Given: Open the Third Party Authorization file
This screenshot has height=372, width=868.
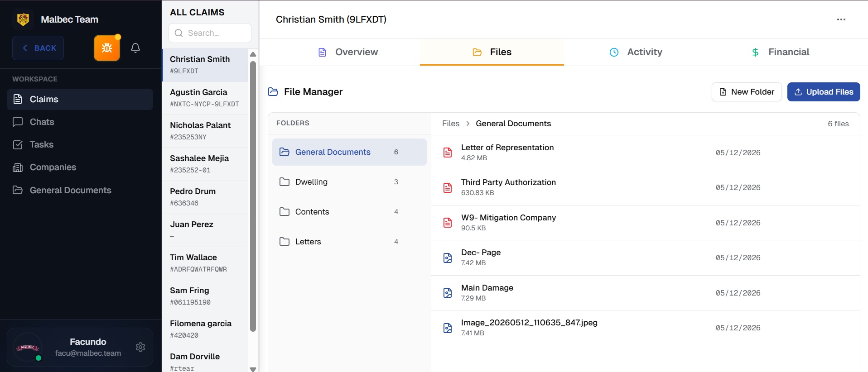Looking at the screenshot, I should click(646, 188).
